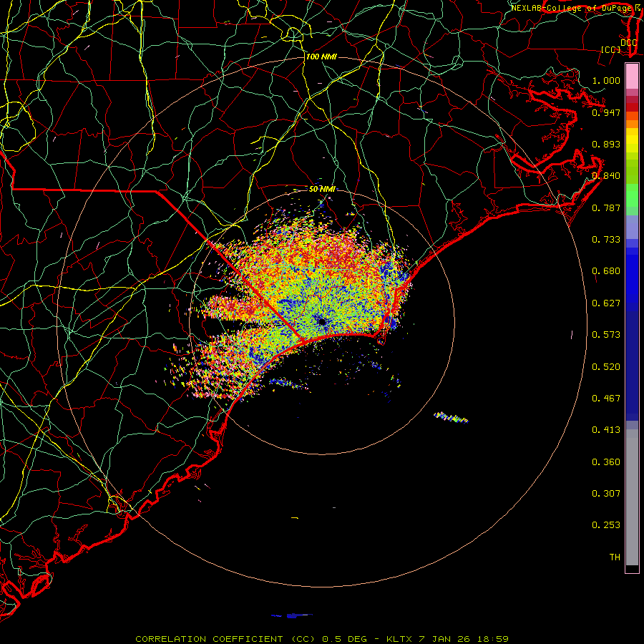Screen dimensions: 644x644
Task: Click the 0.733 scale label
Action: click(606, 240)
